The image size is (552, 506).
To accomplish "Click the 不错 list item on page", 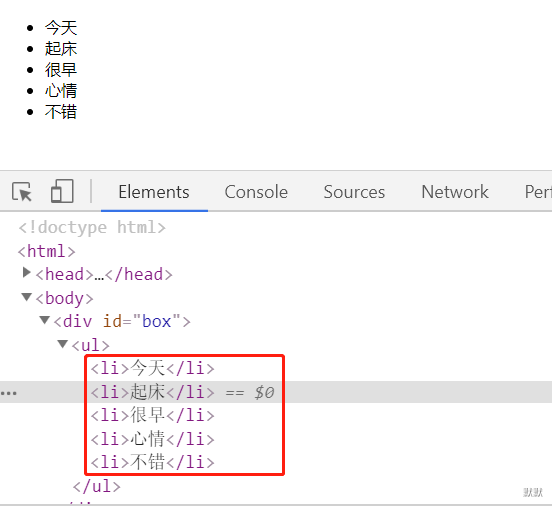I will coord(61,112).
